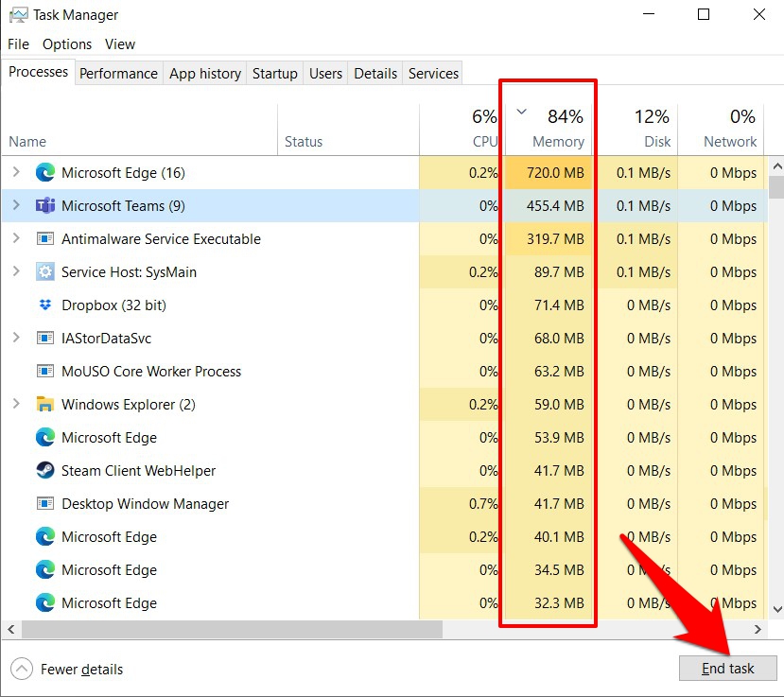Screen dimensions: 784x697
Task: Switch to the Performance tab
Action: click(x=118, y=73)
